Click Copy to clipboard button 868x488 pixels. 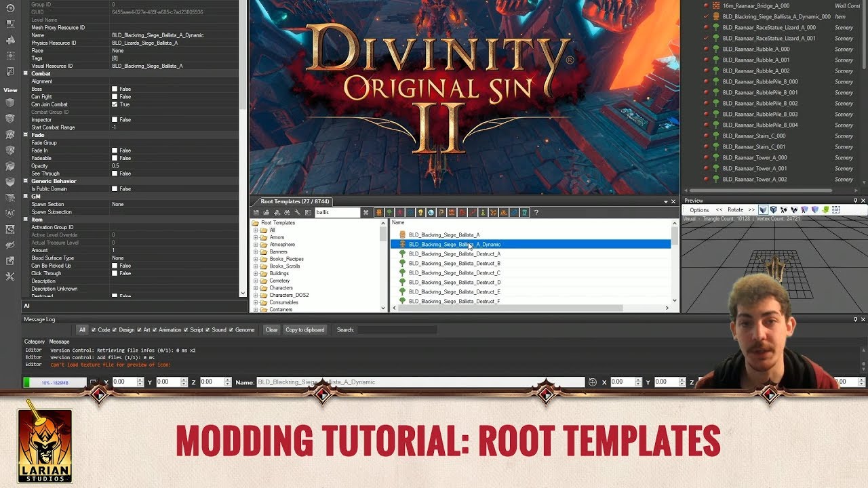point(305,330)
